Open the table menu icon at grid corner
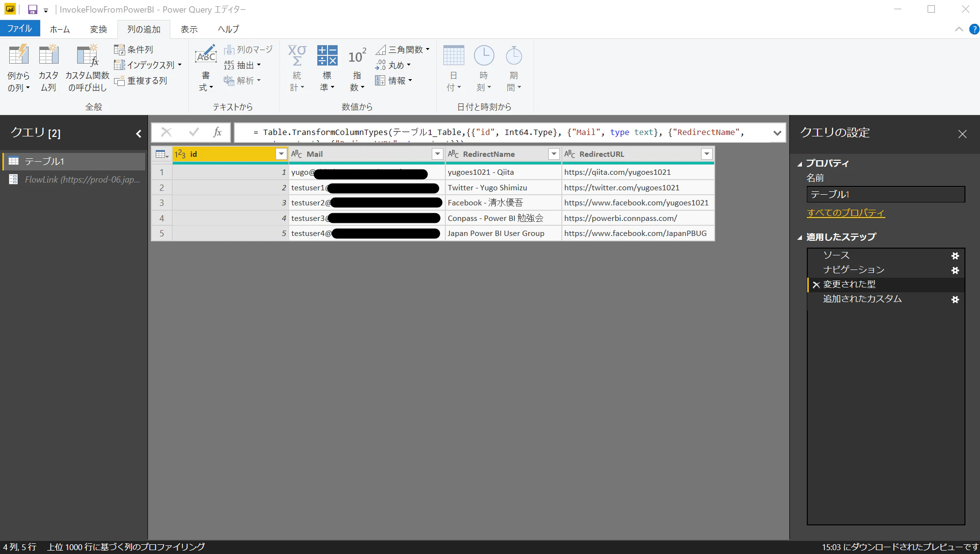The image size is (980, 554). [x=162, y=154]
